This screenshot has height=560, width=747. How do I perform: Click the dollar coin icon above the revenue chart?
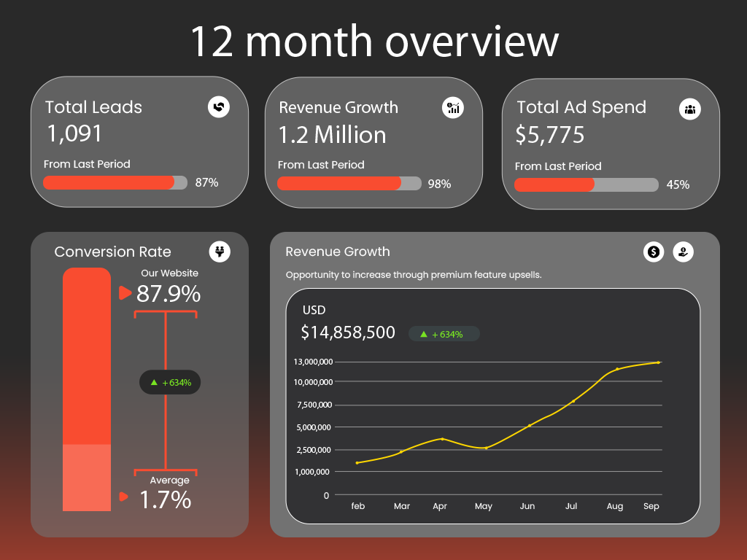[x=654, y=252]
